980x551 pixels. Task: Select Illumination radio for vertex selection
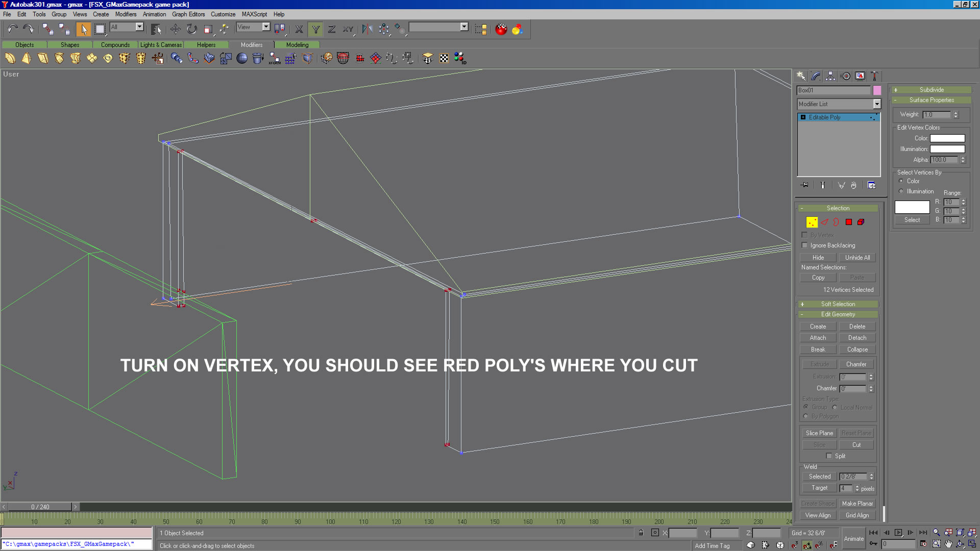pos(901,191)
